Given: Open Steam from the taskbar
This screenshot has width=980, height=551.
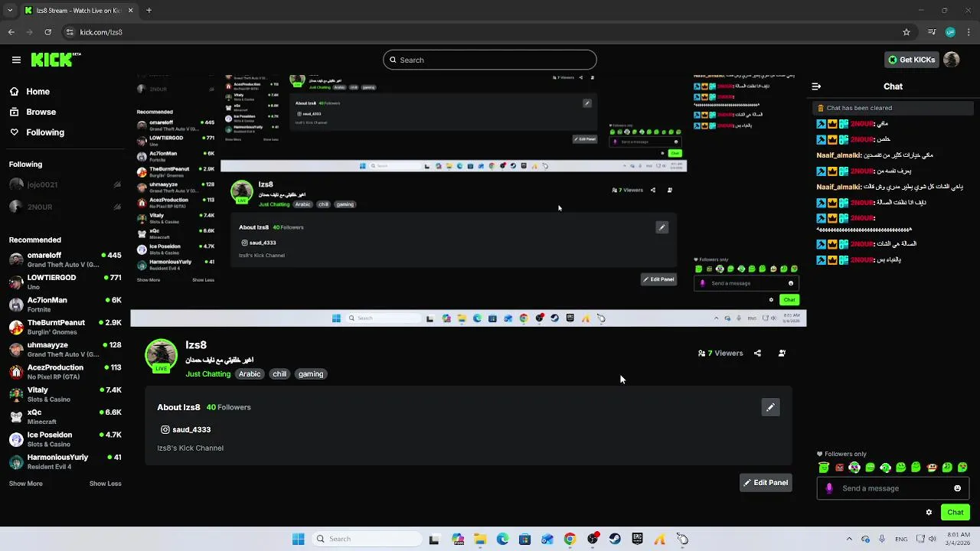Looking at the screenshot, I should click(615, 539).
